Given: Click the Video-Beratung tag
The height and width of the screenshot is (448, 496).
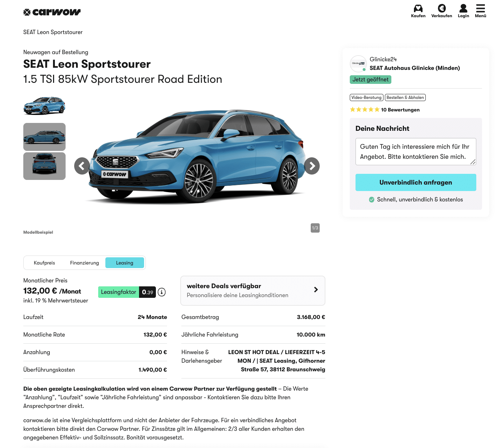Looking at the screenshot, I should (x=367, y=97).
